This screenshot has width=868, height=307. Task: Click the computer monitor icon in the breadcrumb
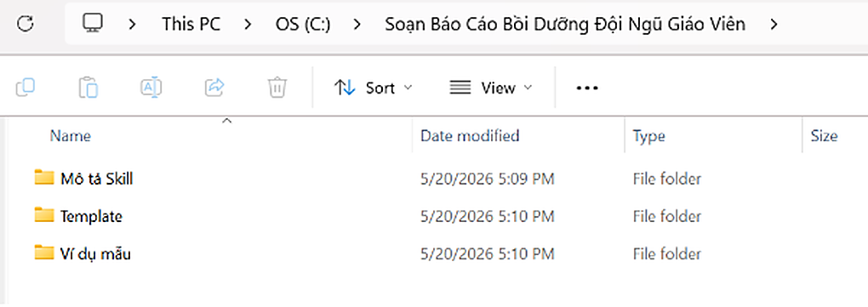94,24
